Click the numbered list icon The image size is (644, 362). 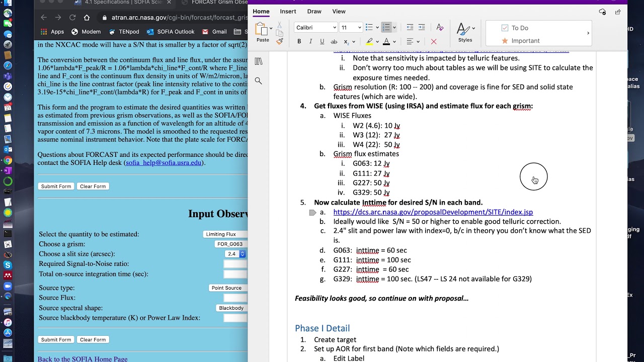point(386,27)
